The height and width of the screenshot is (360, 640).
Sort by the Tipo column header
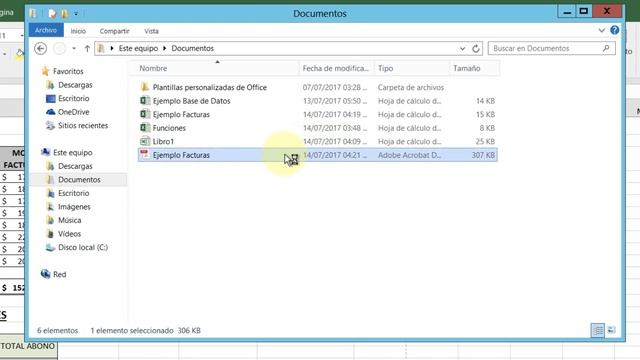tap(411, 68)
